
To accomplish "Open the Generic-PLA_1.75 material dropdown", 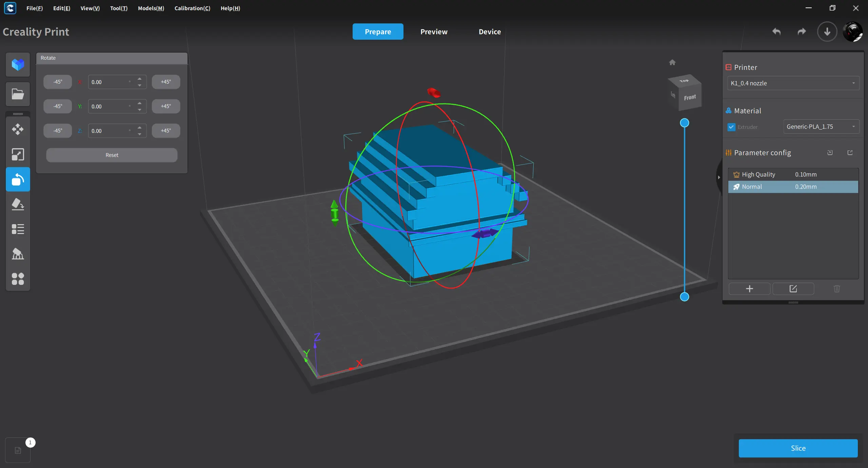I will (x=821, y=126).
